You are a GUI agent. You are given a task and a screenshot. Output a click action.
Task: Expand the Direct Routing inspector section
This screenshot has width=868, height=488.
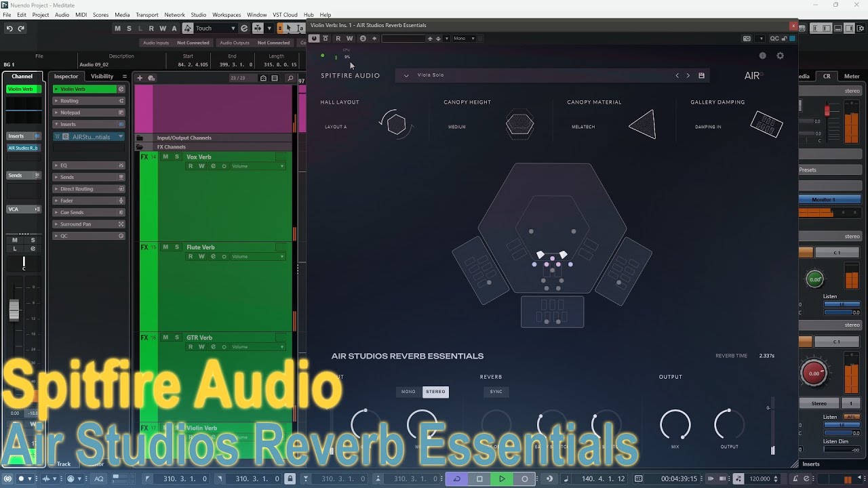point(89,189)
